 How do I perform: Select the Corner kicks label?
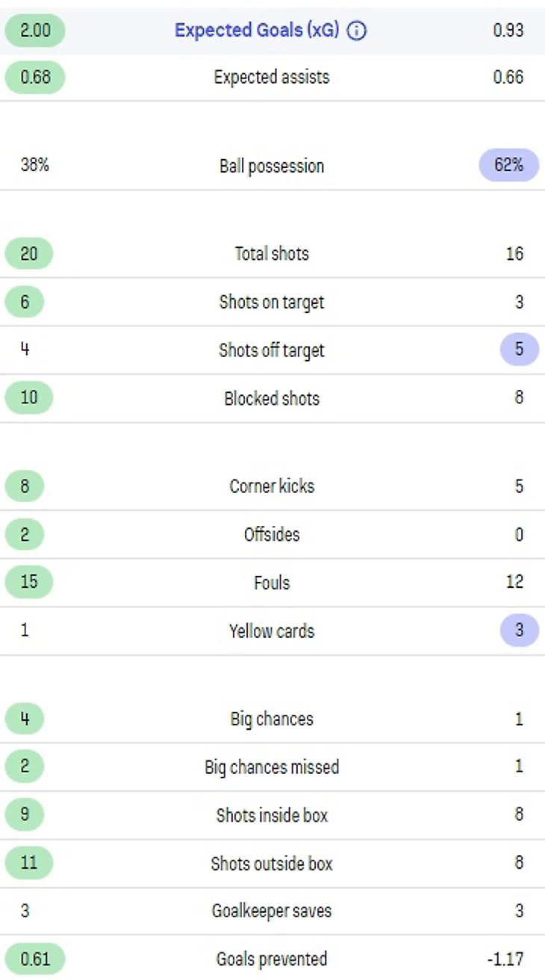tap(272, 486)
